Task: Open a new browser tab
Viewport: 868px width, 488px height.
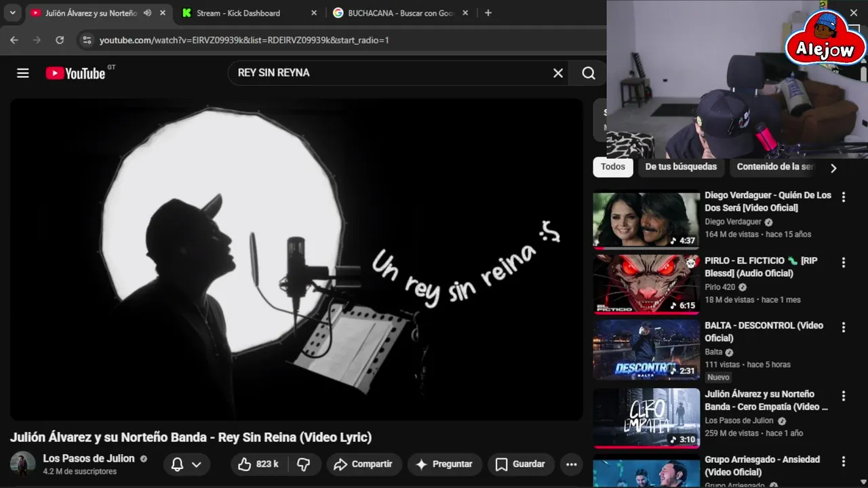Action: (488, 13)
